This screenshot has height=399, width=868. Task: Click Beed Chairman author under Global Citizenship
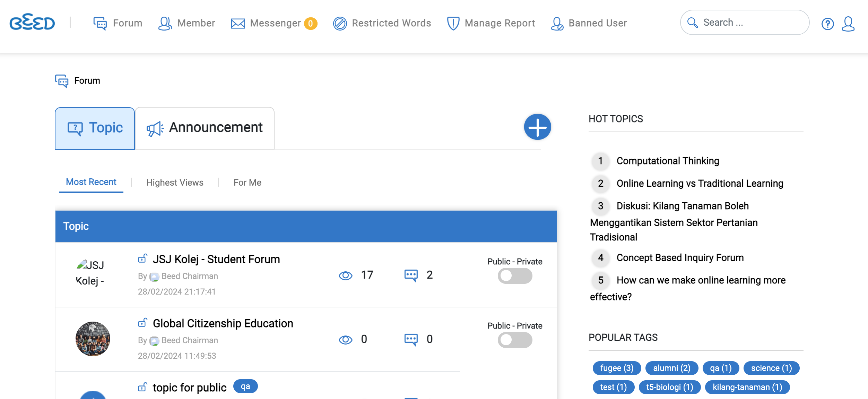pyautogui.click(x=190, y=340)
